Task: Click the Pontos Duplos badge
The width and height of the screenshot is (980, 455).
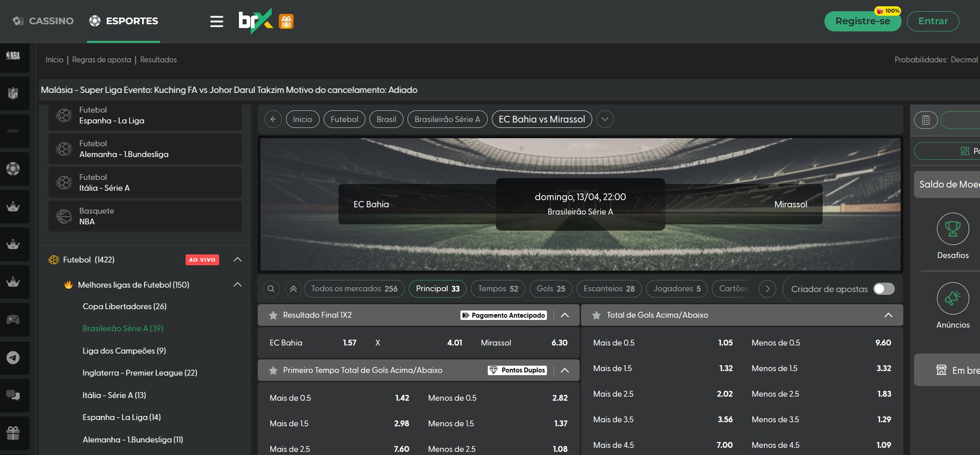Action: click(517, 370)
